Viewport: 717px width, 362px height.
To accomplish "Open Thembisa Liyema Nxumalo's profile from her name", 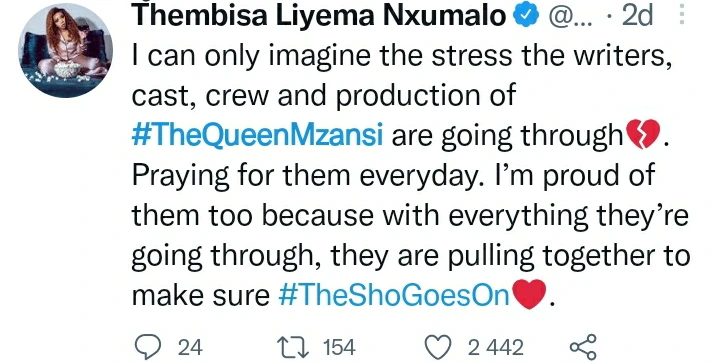I will click(319, 16).
